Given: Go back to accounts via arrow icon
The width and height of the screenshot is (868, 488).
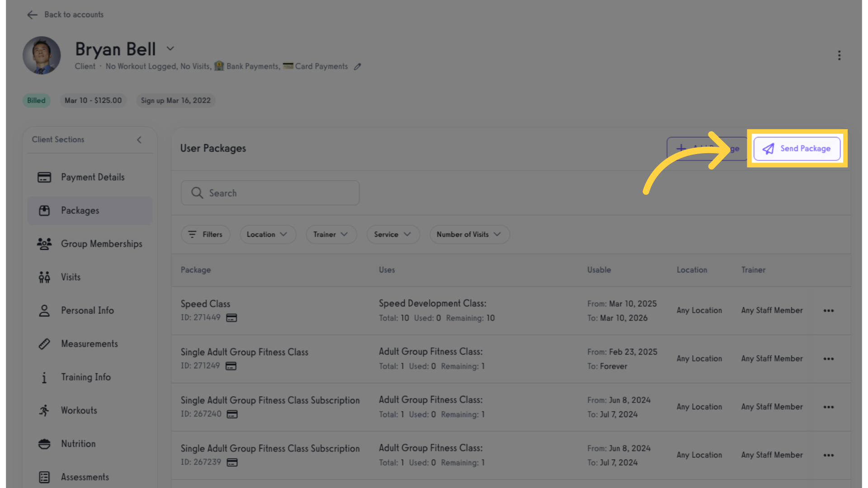Looking at the screenshot, I should pyautogui.click(x=32, y=14).
